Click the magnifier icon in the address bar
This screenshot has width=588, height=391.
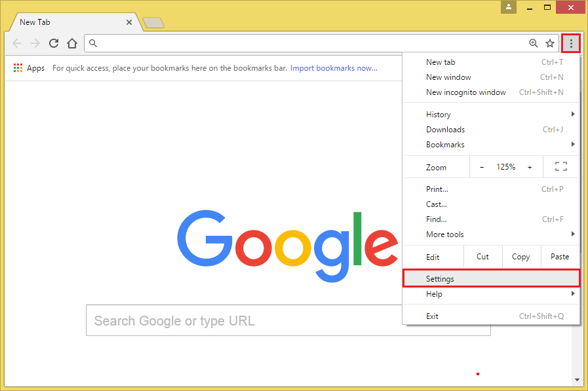pos(93,43)
